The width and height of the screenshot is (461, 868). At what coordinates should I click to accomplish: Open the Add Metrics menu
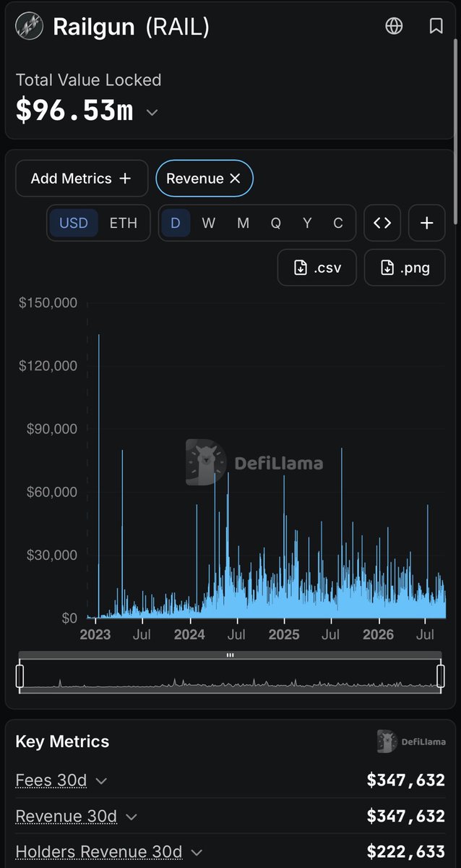point(82,179)
